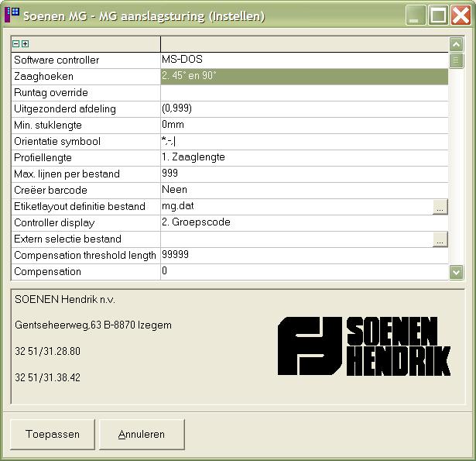Open Profiellengte value '1. Zaaglengte'
The width and height of the screenshot is (476, 461).
(304, 158)
